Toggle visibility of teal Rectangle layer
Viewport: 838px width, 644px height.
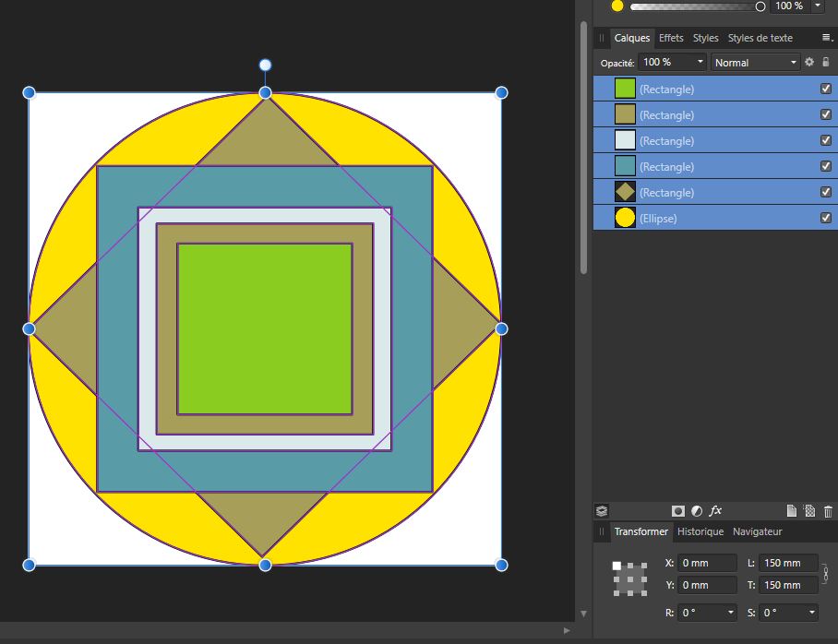click(x=826, y=166)
